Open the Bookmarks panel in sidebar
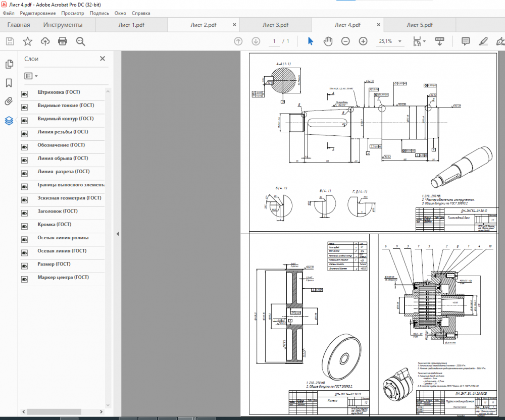505x420 pixels. [9, 83]
